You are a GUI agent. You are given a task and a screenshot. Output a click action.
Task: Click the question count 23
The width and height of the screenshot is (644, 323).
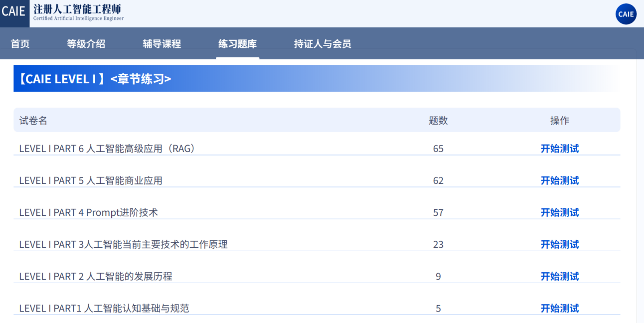coord(438,244)
